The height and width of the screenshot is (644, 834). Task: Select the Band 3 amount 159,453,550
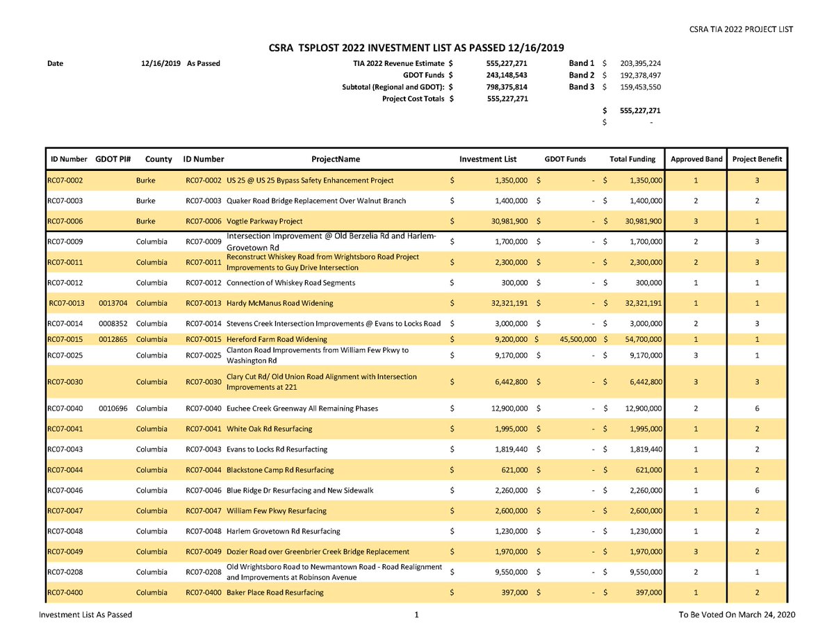(x=640, y=87)
